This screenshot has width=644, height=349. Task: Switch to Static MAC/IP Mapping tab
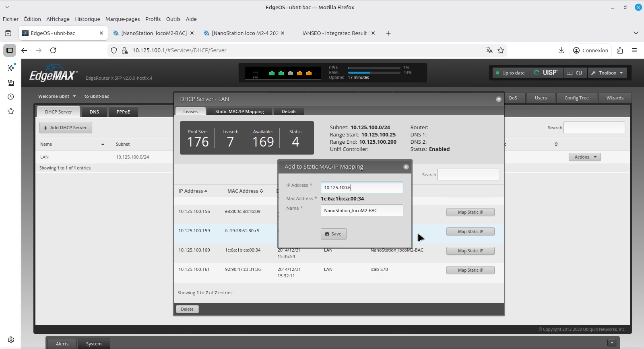[x=239, y=112]
